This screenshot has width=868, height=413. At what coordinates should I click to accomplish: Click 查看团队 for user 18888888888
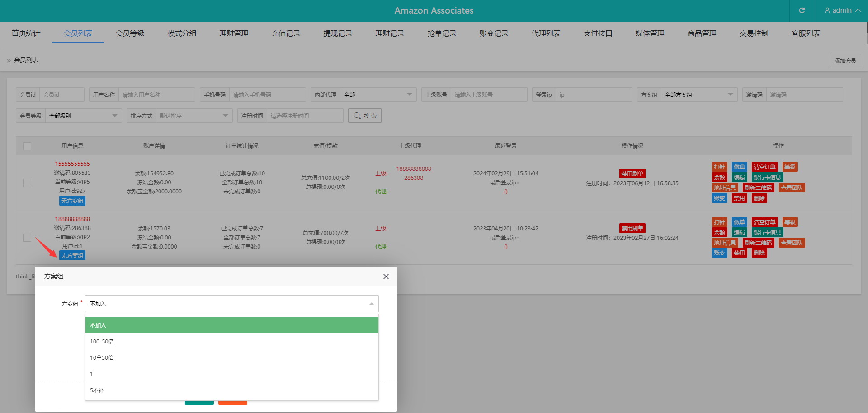pyautogui.click(x=791, y=243)
